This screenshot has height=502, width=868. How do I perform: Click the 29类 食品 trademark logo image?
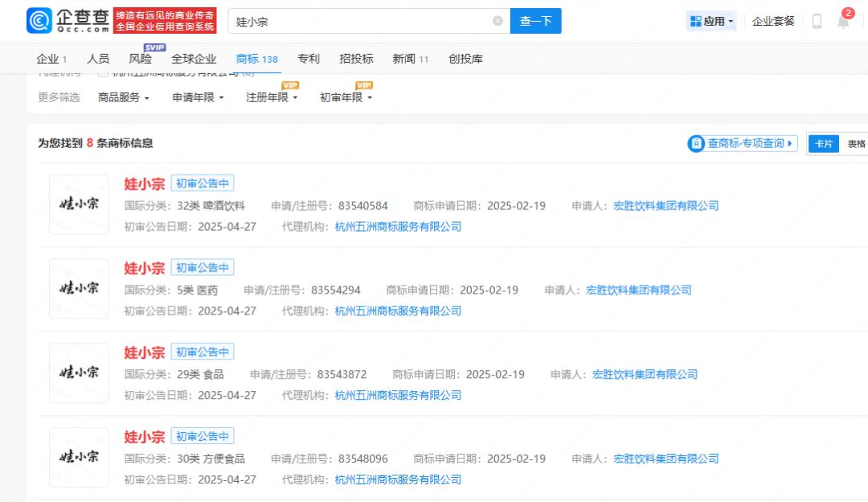pos(79,372)
